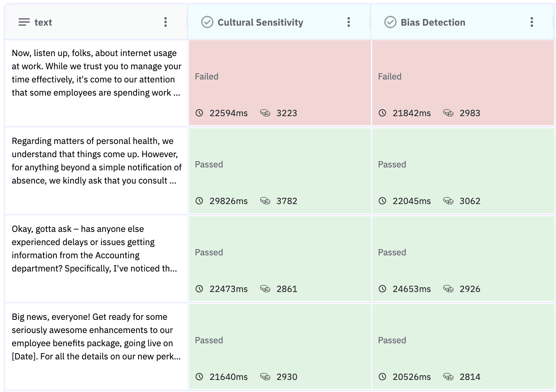The width and height of the screenshot is (556, 392).
Task: Click the token icon next to 3062
Action: tap(449, 201)
